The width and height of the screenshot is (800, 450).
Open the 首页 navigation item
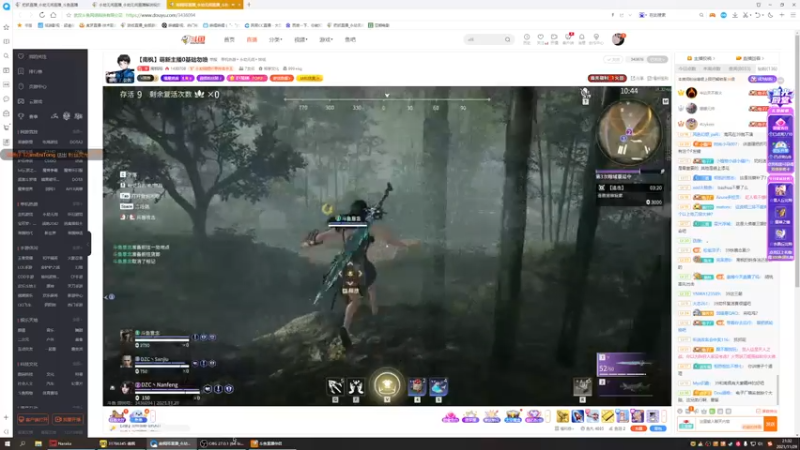tap(229, 39)
